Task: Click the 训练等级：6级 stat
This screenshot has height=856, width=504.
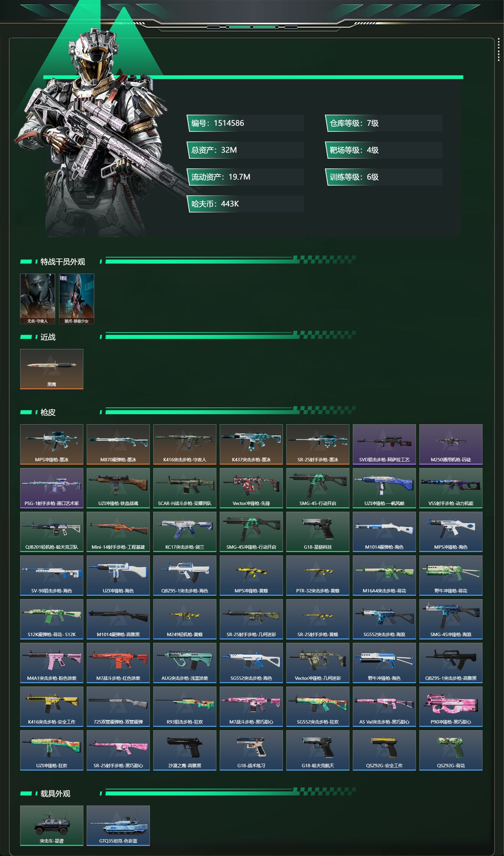Action: 384,177
